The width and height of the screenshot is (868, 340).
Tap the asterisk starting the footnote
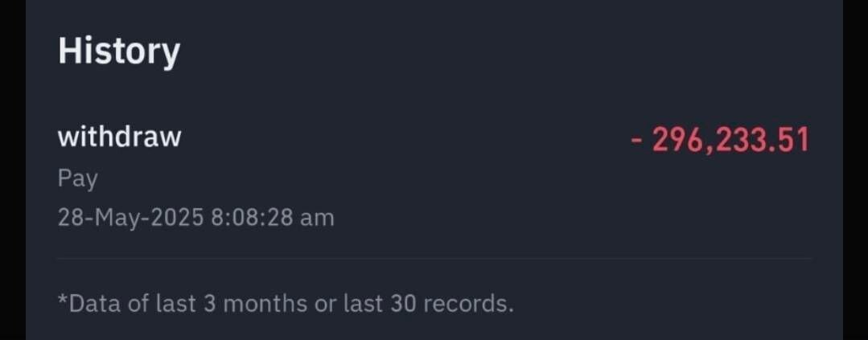[61, 301]
